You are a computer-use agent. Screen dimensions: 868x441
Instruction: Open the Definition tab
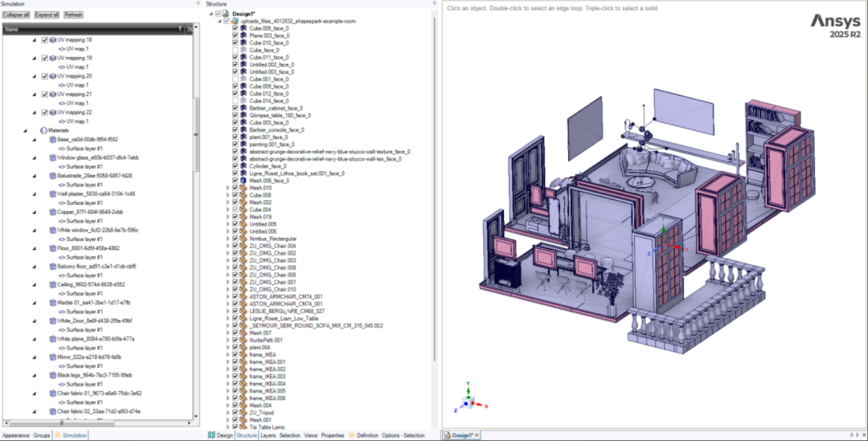point(363,435)
